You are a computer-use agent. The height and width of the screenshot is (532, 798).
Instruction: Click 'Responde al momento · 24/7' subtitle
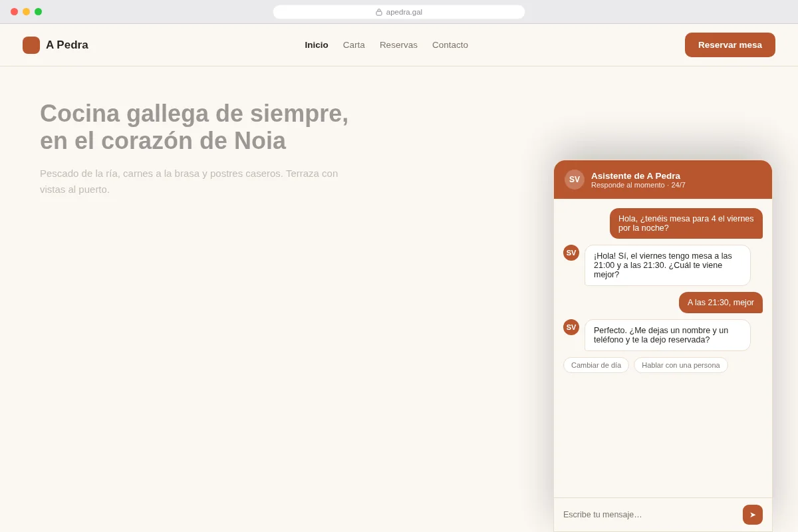coord(638,185)
